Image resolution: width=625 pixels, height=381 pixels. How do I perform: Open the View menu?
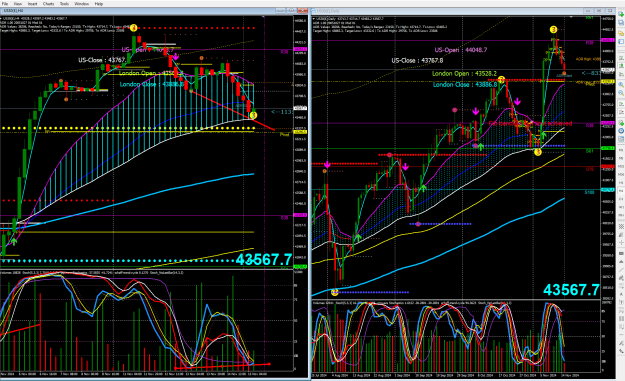click(x=18, y=4)
